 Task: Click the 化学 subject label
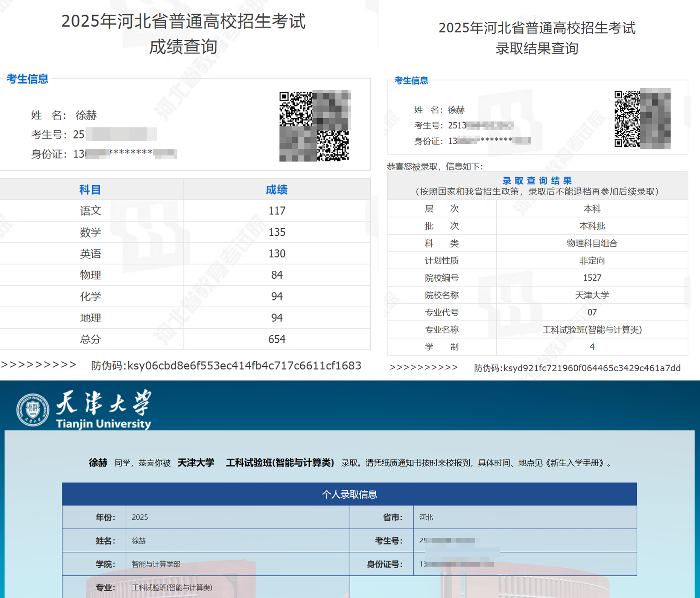90,296
